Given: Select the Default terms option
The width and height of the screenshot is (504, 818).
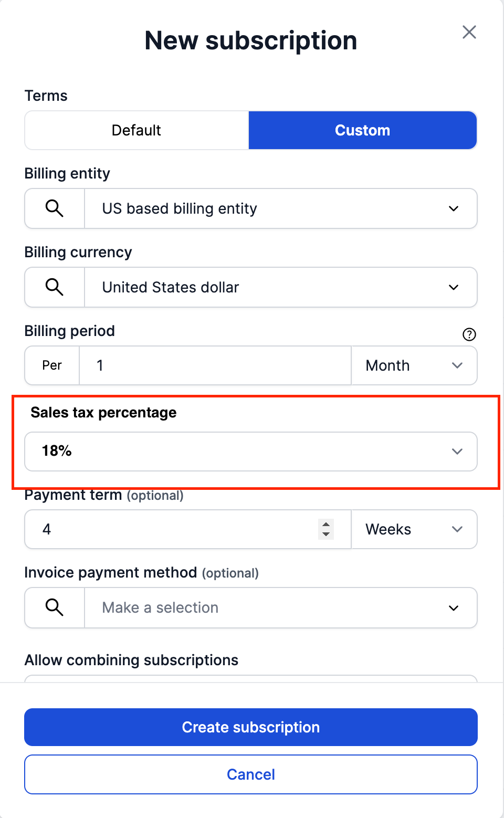Looking at the screenshot, I should (x=136, y=130).
